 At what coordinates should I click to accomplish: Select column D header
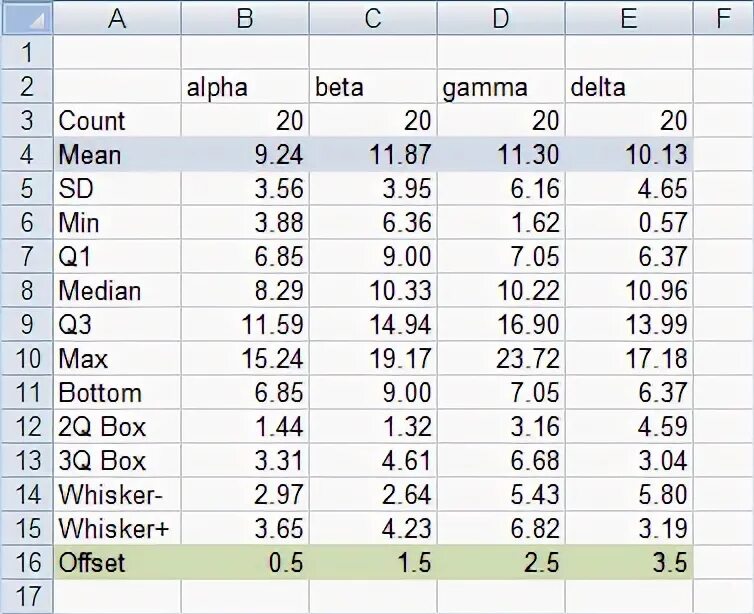click(501, 18)
